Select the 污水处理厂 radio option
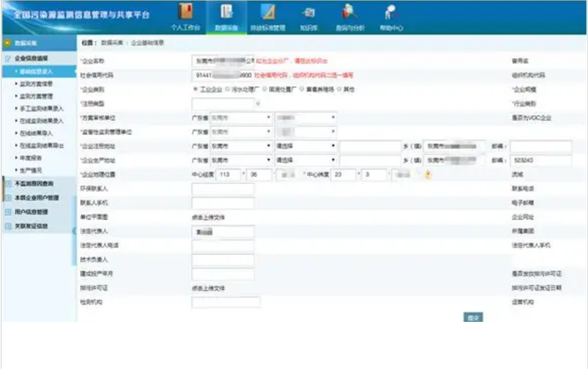 (227, 89)
